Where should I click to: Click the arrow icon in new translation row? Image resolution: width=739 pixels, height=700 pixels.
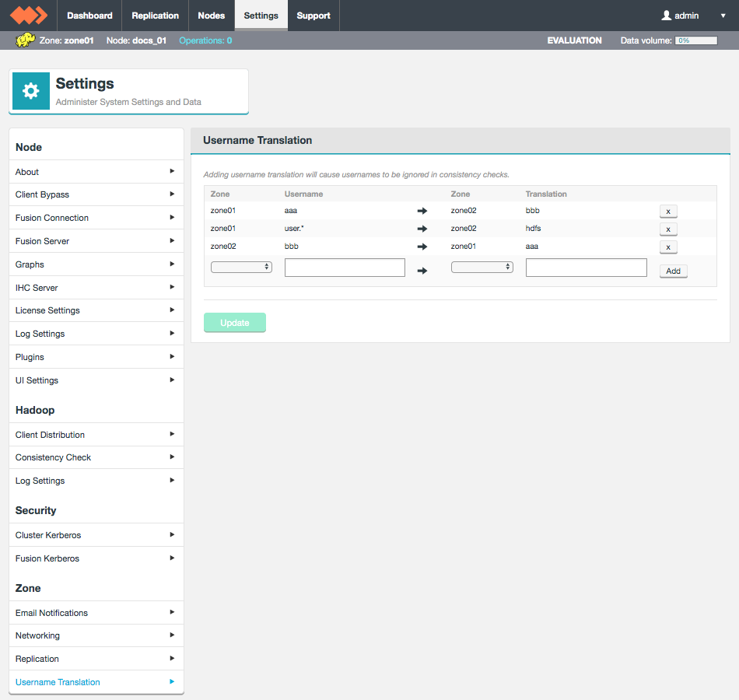[422, 271]
